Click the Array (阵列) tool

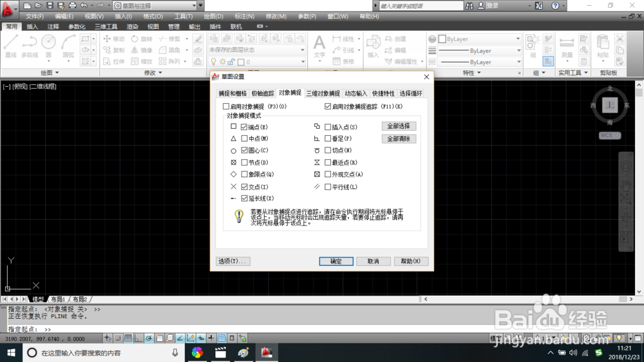pos(169,62)
